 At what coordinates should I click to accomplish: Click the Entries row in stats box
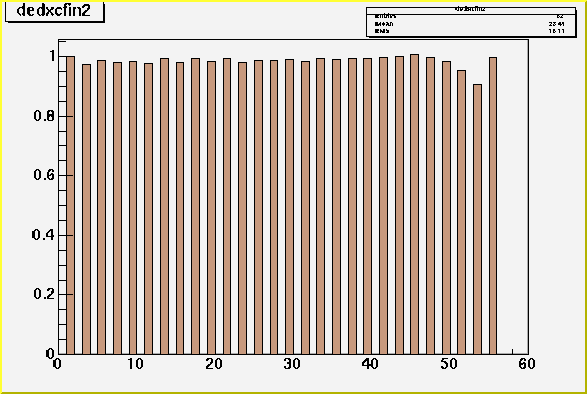(x=471, y=16)
